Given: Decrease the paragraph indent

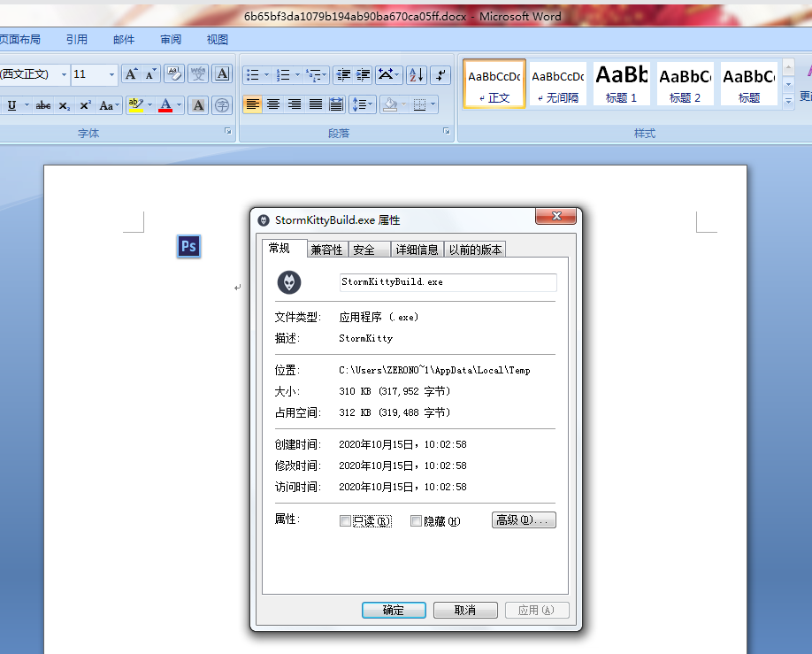Looking at the screenshot, I should coord(343,74).
